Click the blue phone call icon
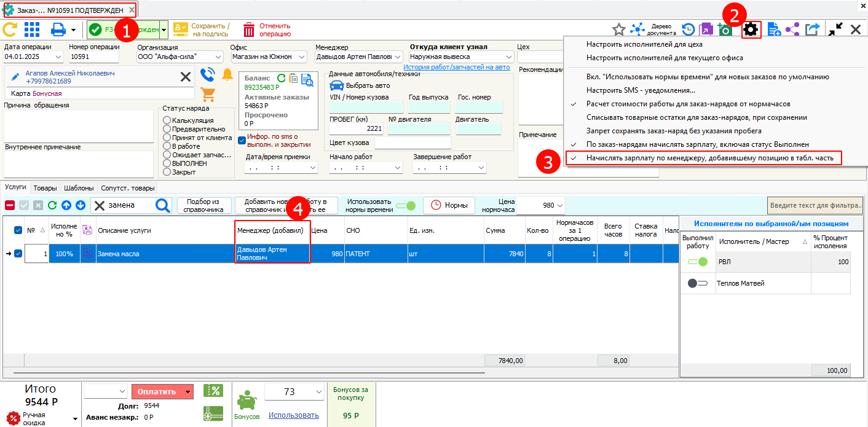The width and height of the screenshot is (868, 427). coord(208,75)
